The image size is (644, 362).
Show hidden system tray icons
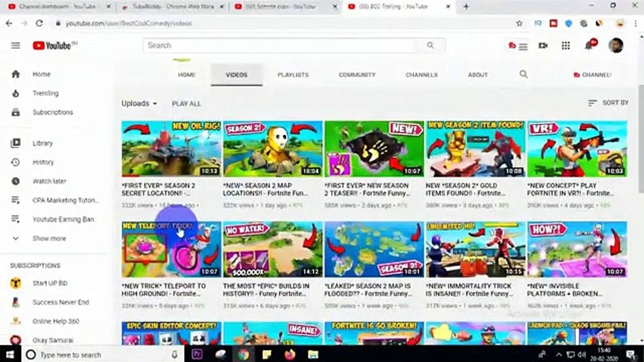tap(558, 354)
